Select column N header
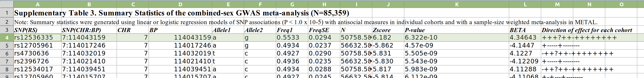 pyautogui.click(x=589, y=4)
